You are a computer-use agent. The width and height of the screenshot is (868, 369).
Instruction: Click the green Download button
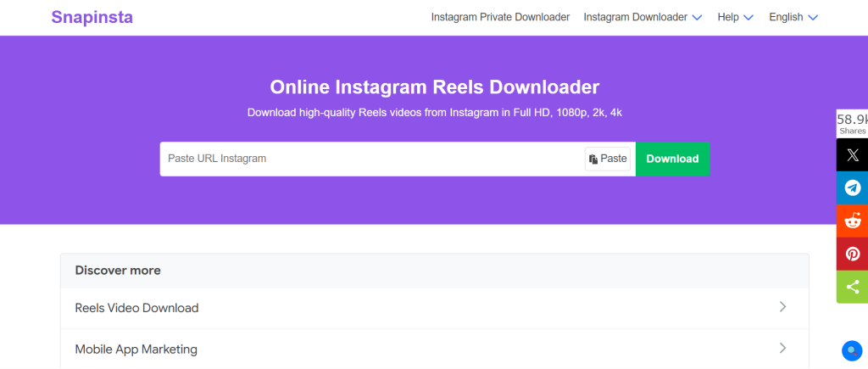(x=672, y=159)
